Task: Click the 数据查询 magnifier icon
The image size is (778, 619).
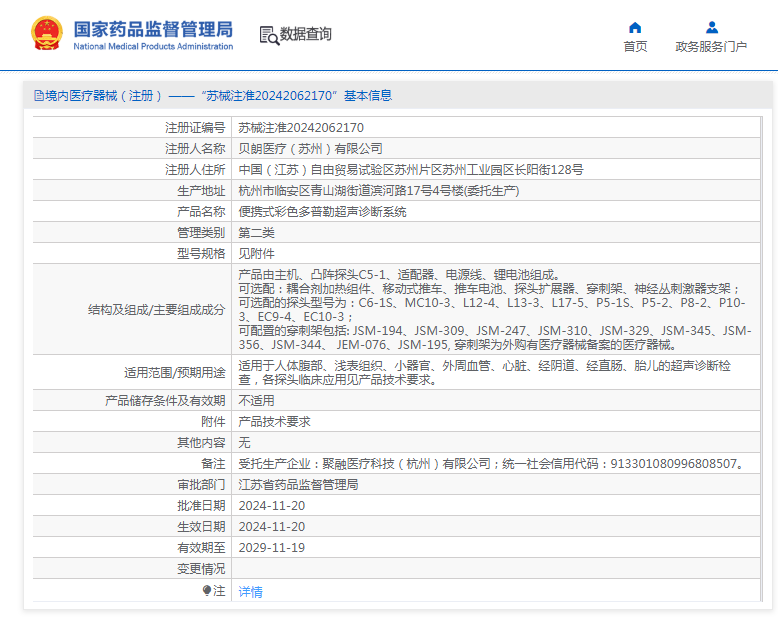Action: (269, 35)
